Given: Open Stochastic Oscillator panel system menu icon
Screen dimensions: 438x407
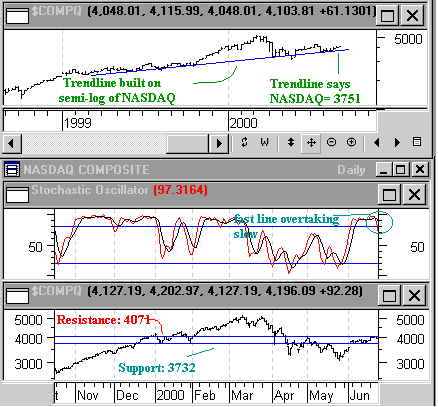Looking at the screenshot, I should click(18, 194).
